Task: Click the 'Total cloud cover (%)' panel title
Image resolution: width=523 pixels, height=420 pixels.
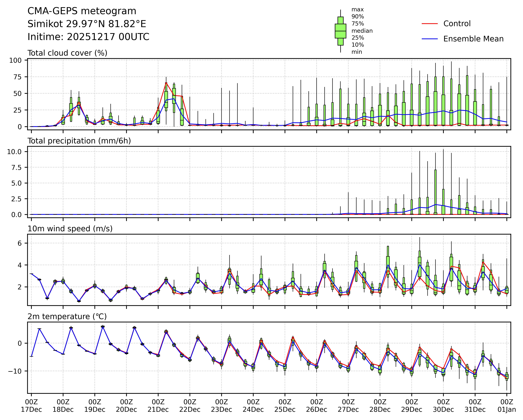Action: 67,53
